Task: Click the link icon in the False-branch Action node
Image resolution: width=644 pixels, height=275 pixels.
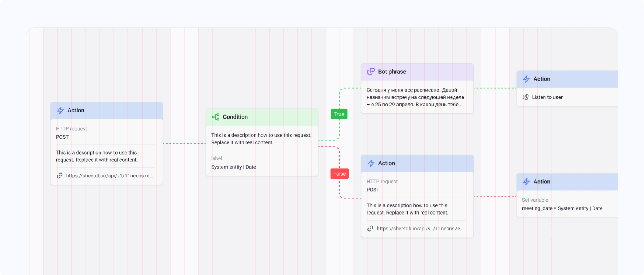Action: (370, 229)
